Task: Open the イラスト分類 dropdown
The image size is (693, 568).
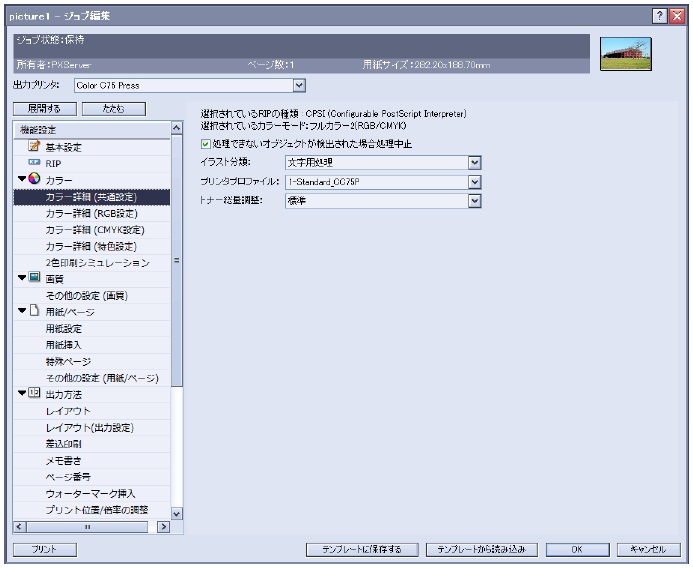Action: 474,162
